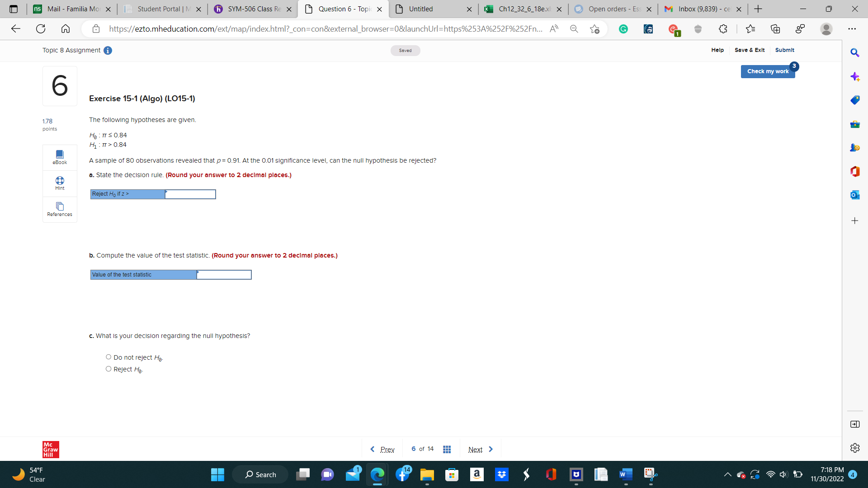Click the browser refresh icon

(41, 29)
